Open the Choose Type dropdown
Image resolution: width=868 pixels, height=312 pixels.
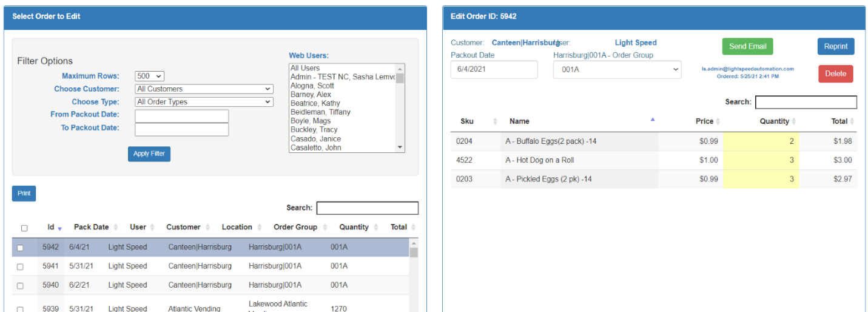(x=204, y=102)
